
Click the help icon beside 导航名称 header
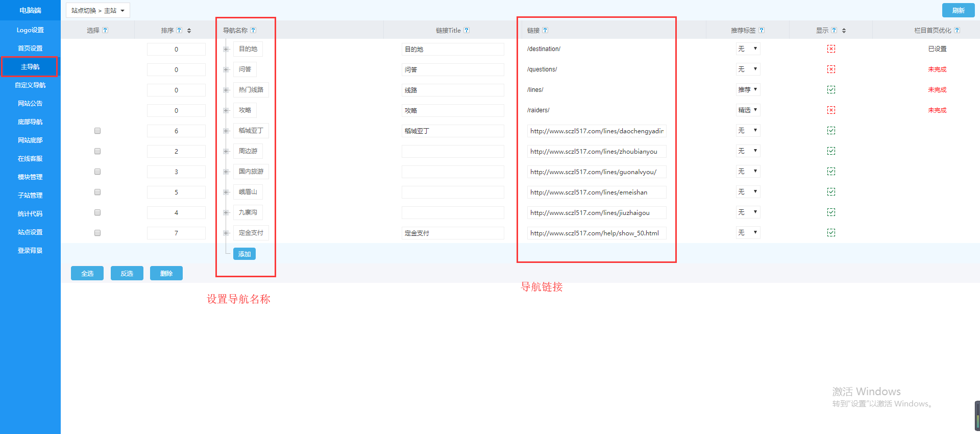click(253, 31)
